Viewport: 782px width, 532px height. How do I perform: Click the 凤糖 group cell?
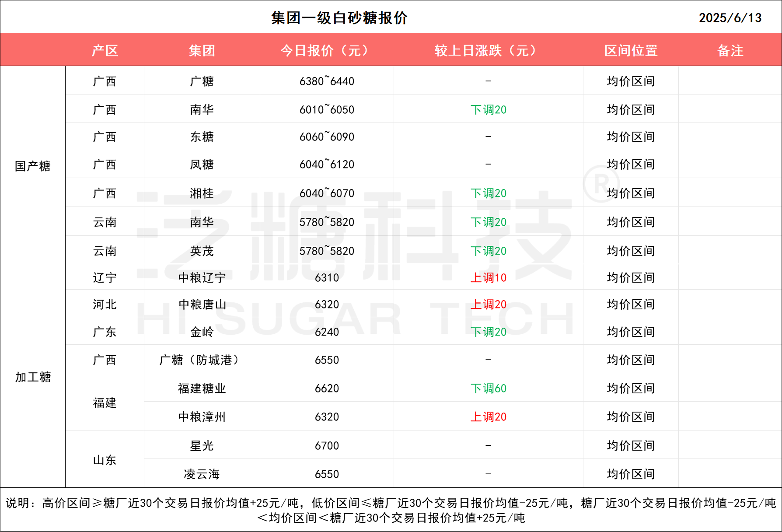tap(202, 164)
